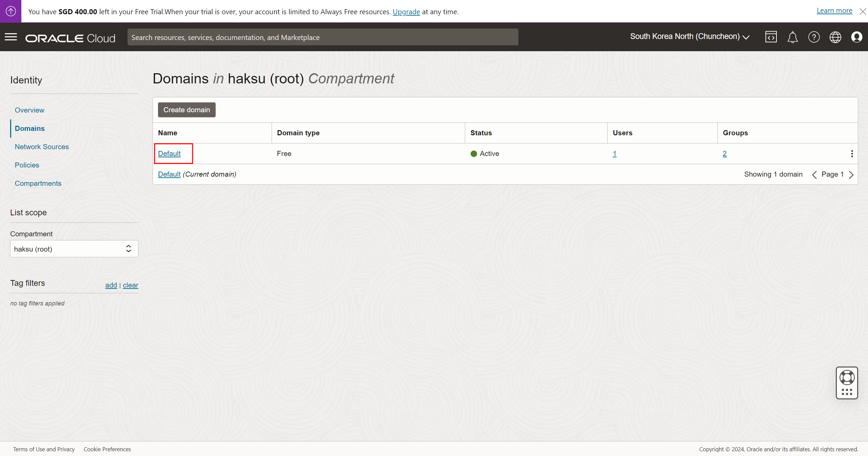The image size is (868, 456).
Task: Click the lifebuoy support widget
Action: [847, 378]
